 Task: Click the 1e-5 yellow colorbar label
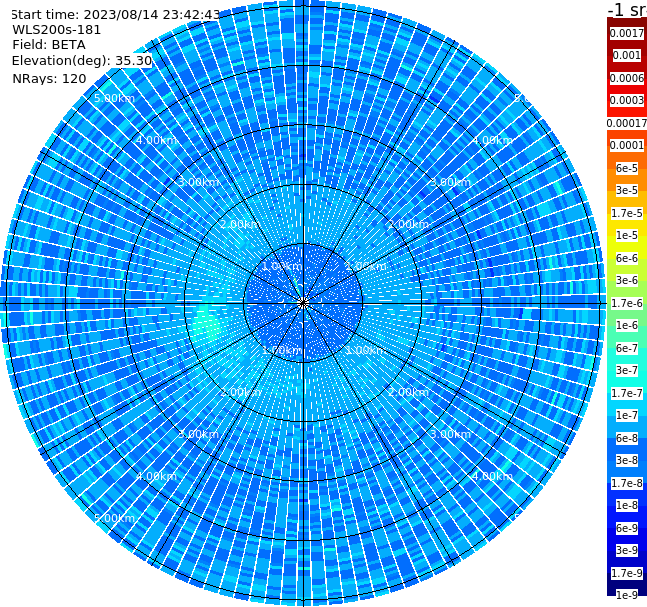(x=627, y=235)
